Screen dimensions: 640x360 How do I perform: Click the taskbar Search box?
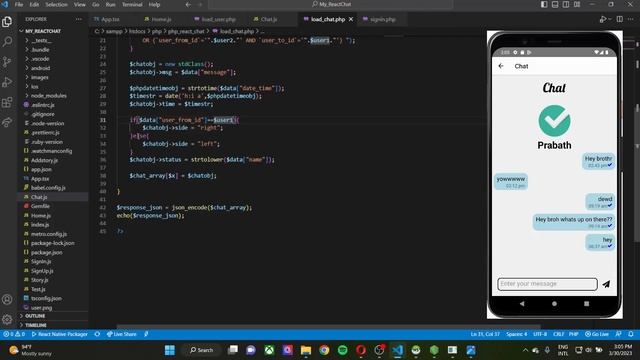click(202, 350)
